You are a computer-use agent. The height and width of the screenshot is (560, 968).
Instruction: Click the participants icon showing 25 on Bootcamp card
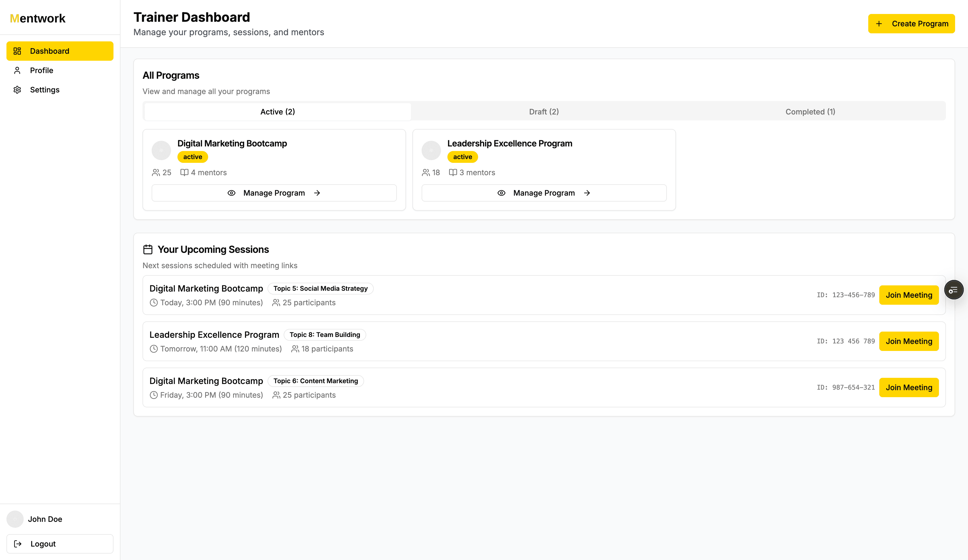156,172
